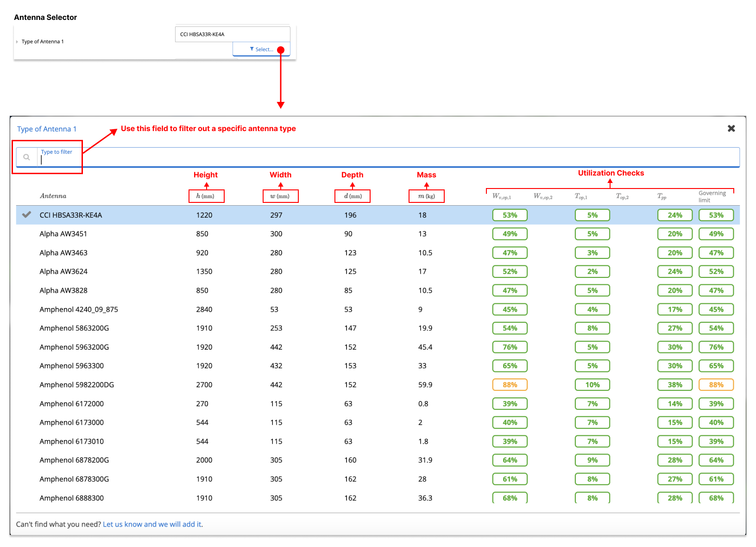
Task: Click the 2% Top,1 badge for Alpha AW3624
Action: pyautogui.click(x=592, y=271)
